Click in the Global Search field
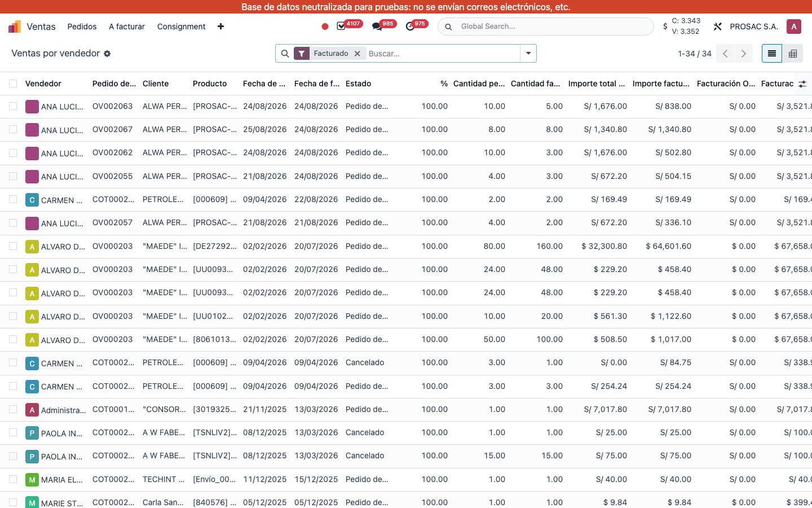The width and height of the screenshot is (812, 508). tap(553, 27)
